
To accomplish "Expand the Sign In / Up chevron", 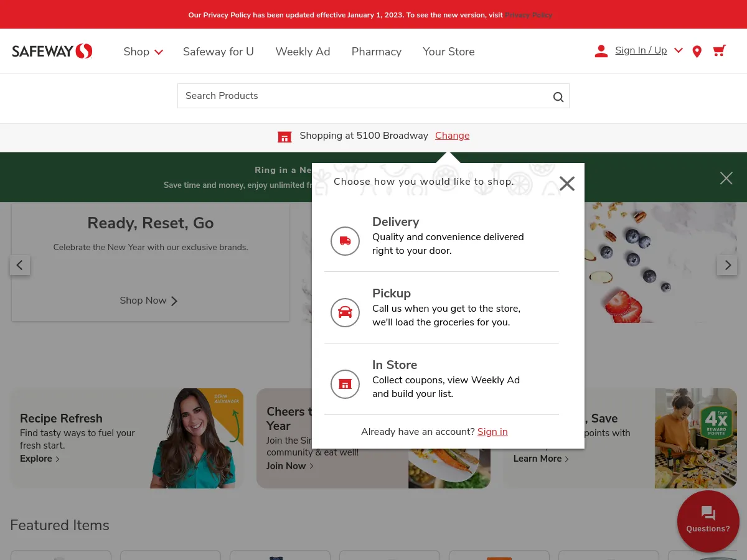I will [678, 50].
